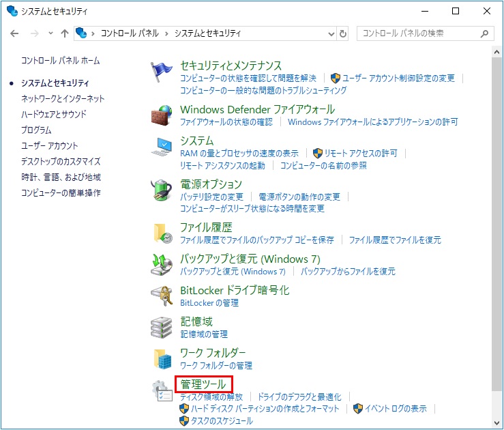Open ファイル履歴 heading link

tap(206, 227)
